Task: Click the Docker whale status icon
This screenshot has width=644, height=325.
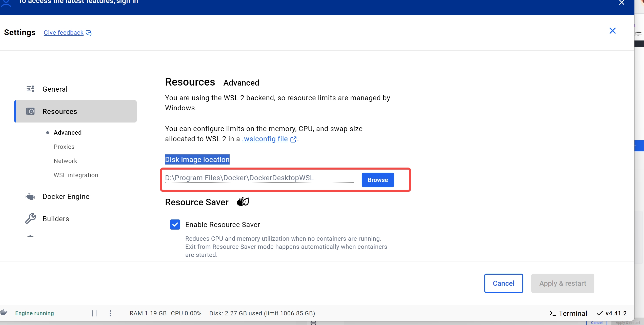Action: pos(4,312)
